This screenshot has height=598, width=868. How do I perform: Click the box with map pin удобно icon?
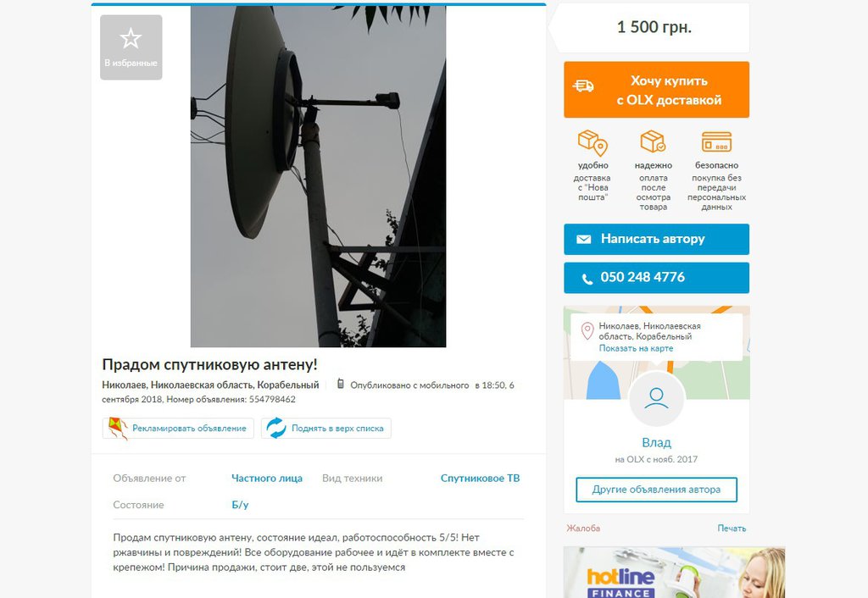point(593,142)
